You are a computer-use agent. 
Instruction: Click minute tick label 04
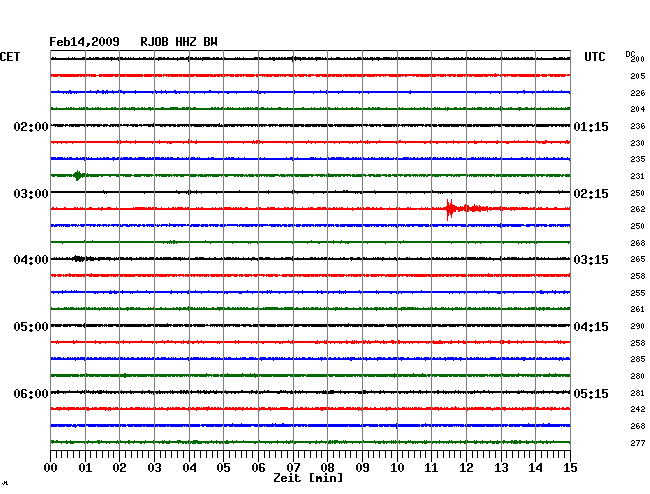189,468
